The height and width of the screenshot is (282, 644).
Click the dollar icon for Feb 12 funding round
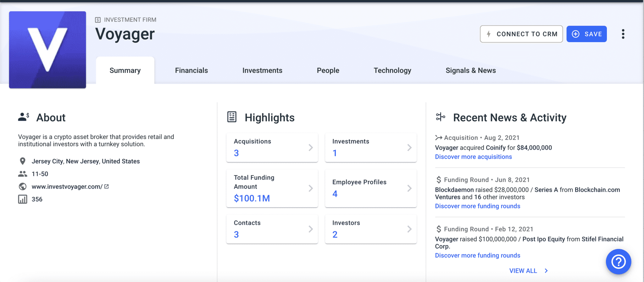439,229
